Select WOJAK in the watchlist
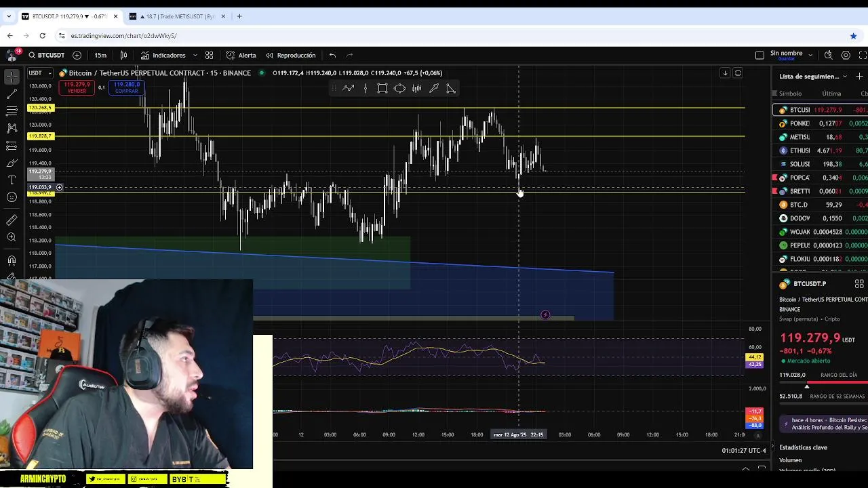 point(821,232)
